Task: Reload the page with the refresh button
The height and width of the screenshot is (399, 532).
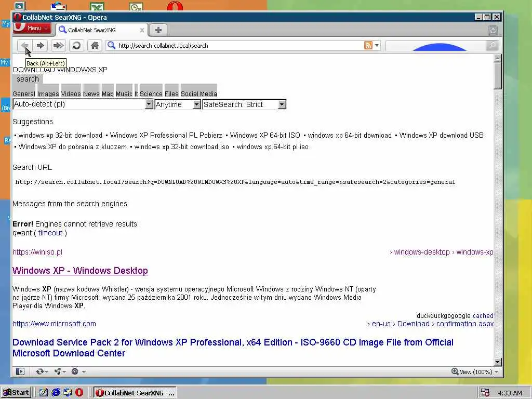Action: click(x=76, y=46)
